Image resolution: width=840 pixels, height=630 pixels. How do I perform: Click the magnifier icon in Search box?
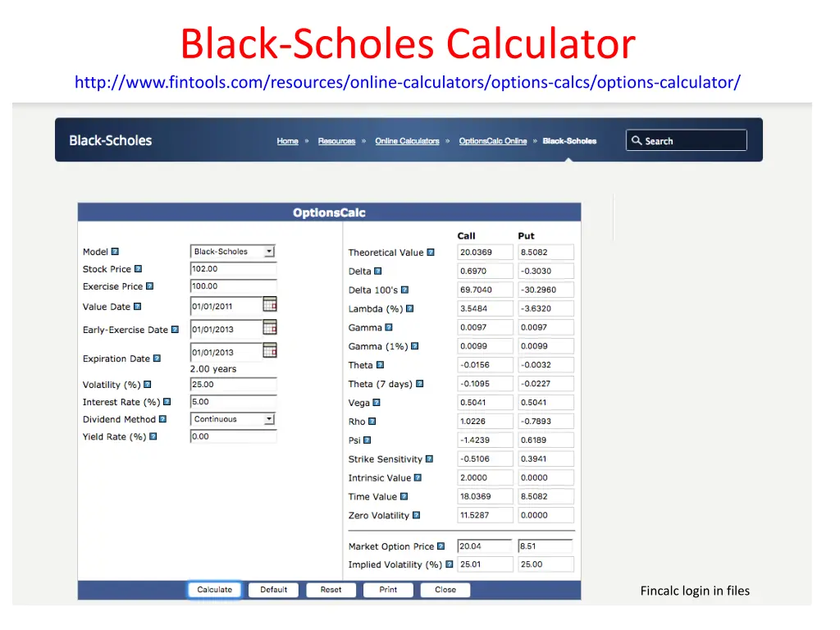coord(637,140)
